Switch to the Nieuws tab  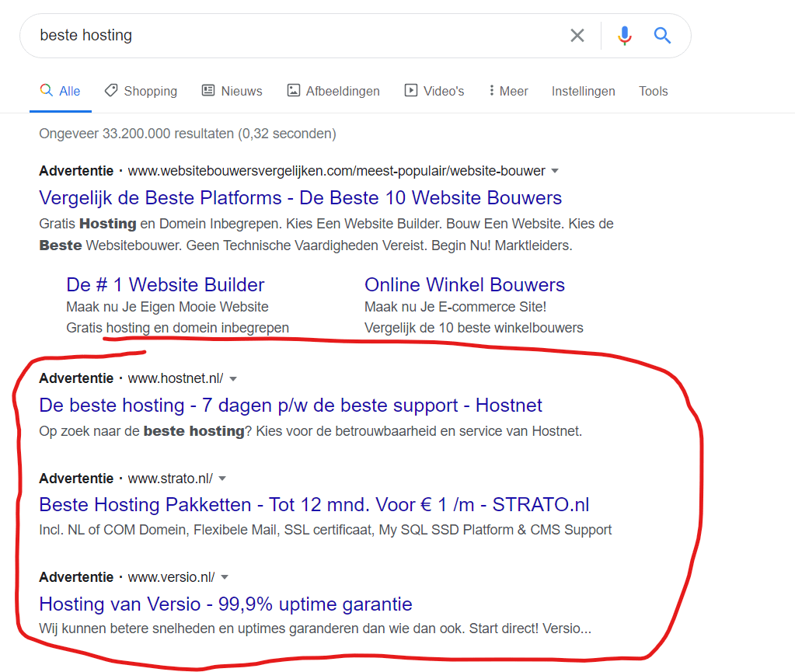[232, 91]
